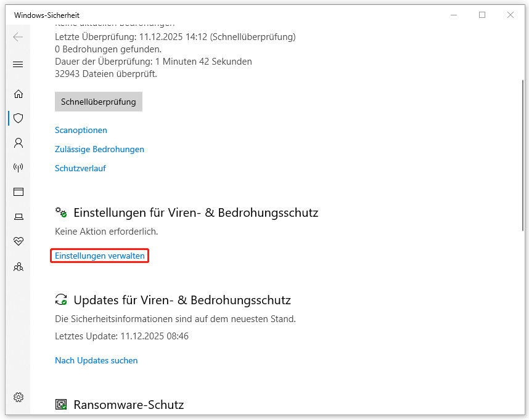Click the vertical scrollbar thumb
The height and width of the screenshot is (420, 529).
(523, 155)
